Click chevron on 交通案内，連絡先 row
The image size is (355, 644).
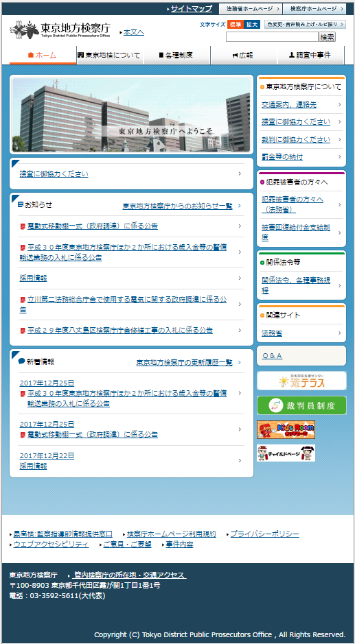pyautogui.click(x=340, y=105)
